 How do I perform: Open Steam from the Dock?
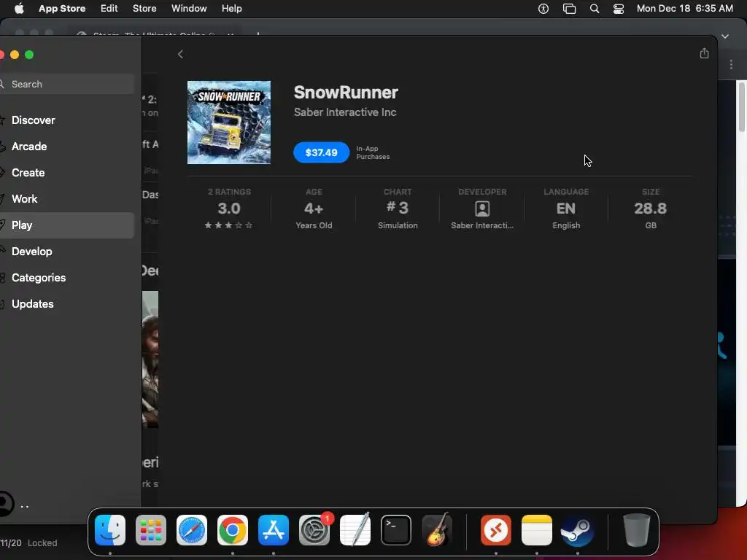pos(578,530)
